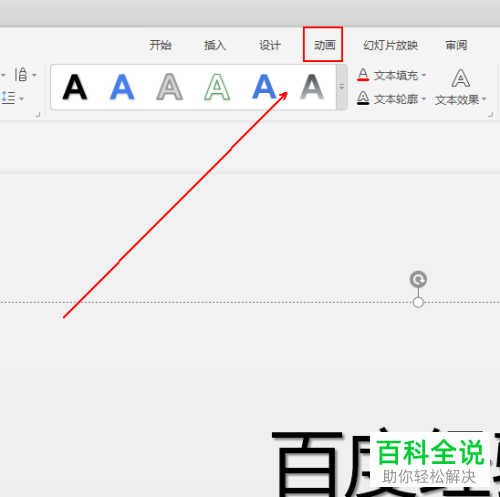Expand the text style gallery list

(x=342, y=87)
